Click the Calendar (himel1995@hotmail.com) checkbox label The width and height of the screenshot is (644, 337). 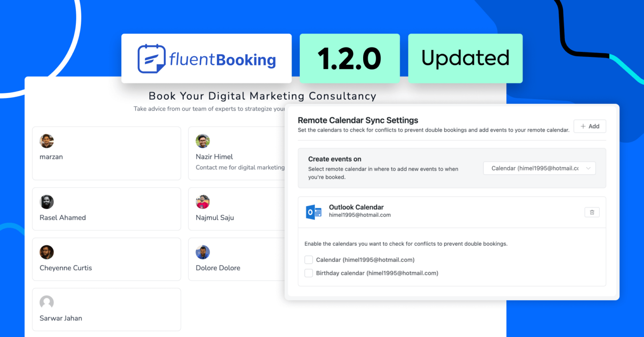pyautogui.click(x=365, y=260)
